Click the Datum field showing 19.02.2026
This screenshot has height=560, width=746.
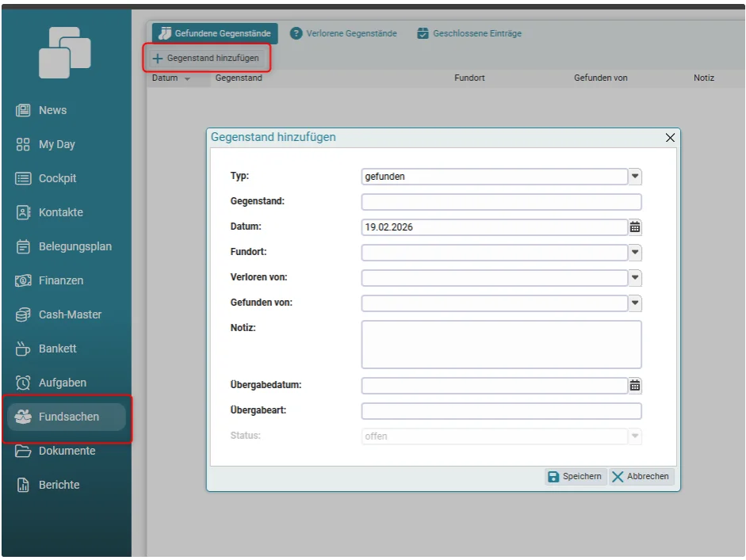pyautogui.click(x=495, y=227)
